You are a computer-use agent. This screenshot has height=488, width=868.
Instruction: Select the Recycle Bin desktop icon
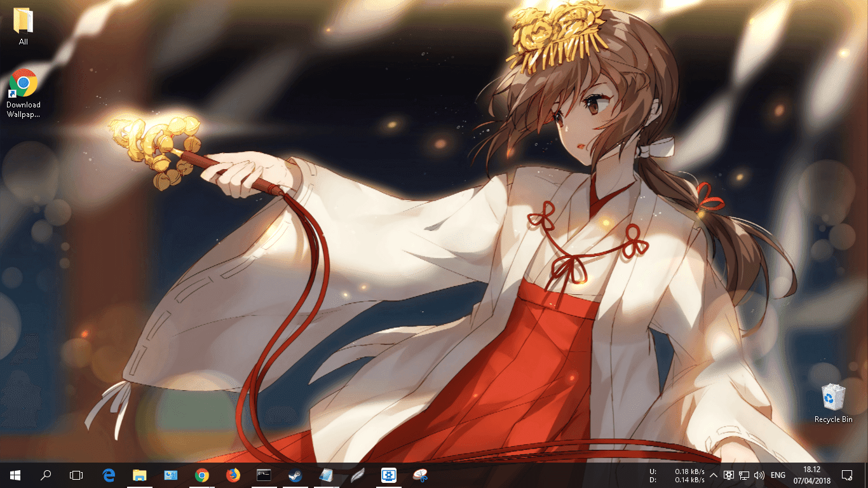[x=834, y=403]
